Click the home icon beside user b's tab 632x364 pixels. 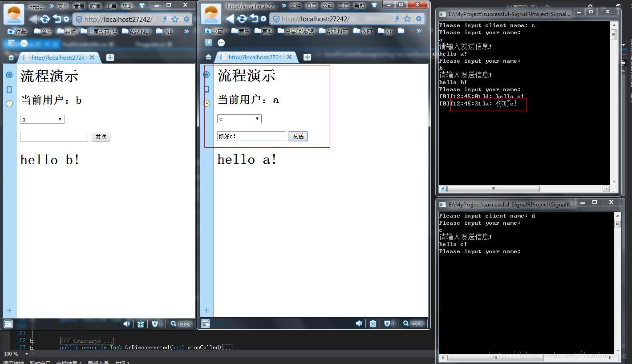11,57
